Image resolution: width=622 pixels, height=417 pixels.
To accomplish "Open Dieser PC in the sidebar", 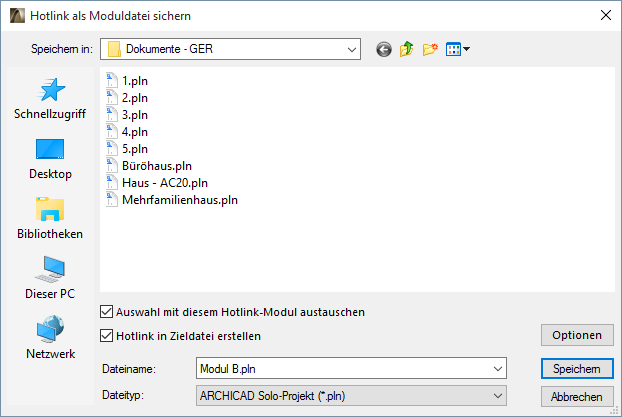I will click(50, 278).
